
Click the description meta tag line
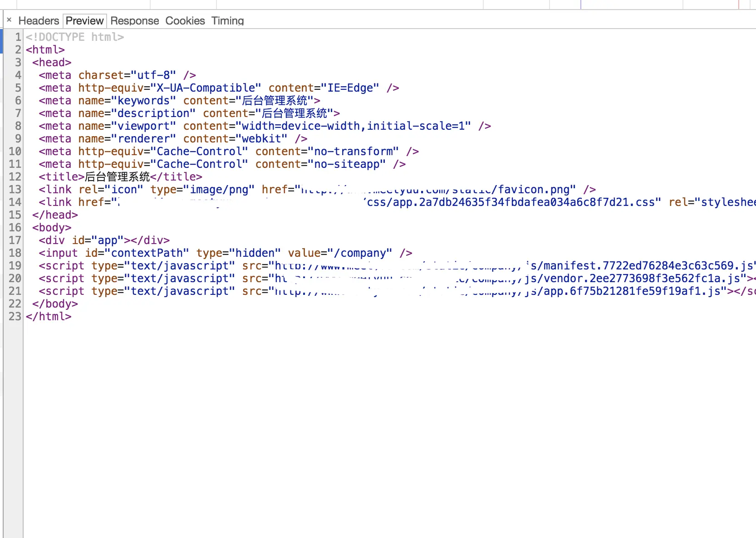189,113
